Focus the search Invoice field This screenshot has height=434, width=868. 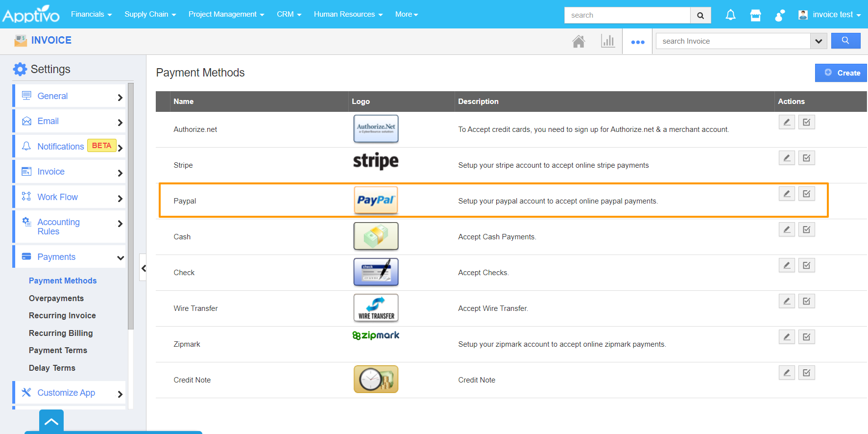click(x=733, y=41)
